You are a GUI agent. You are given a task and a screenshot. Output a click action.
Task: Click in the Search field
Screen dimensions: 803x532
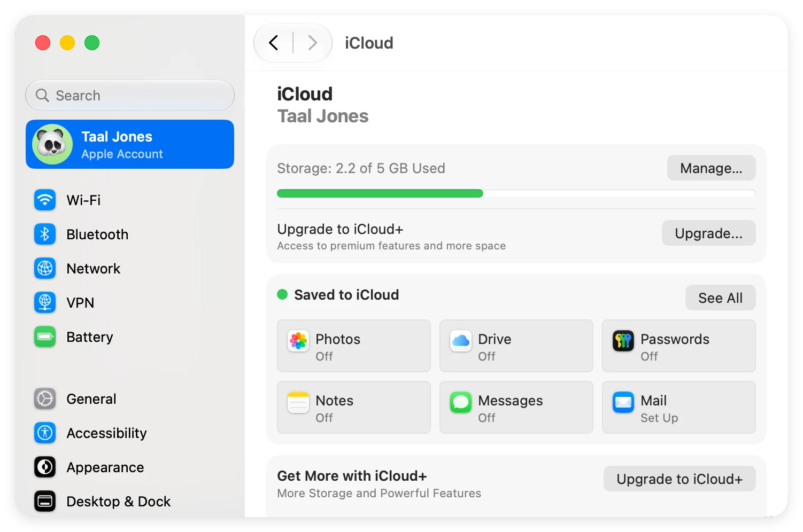tap(130, 96)
